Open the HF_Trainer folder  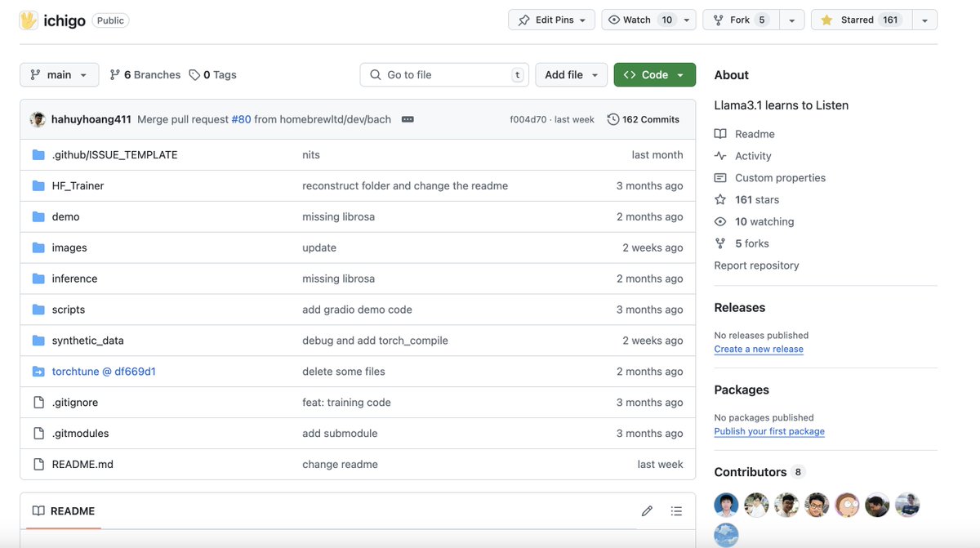pyautogui.click(x=78, y=185)
